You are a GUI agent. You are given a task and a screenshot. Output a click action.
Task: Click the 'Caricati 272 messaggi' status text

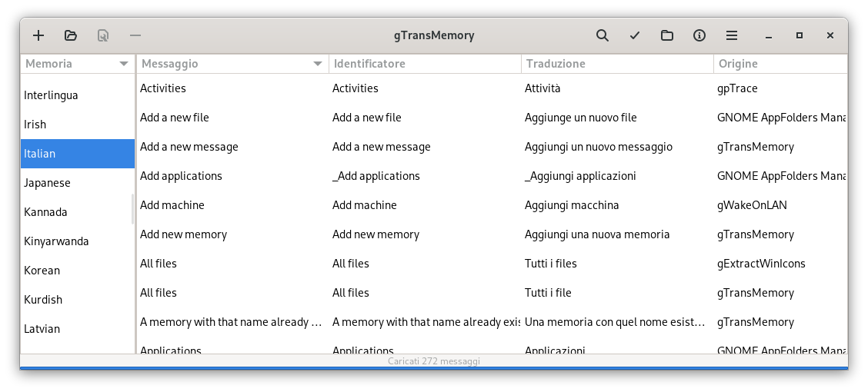(434, 361)
